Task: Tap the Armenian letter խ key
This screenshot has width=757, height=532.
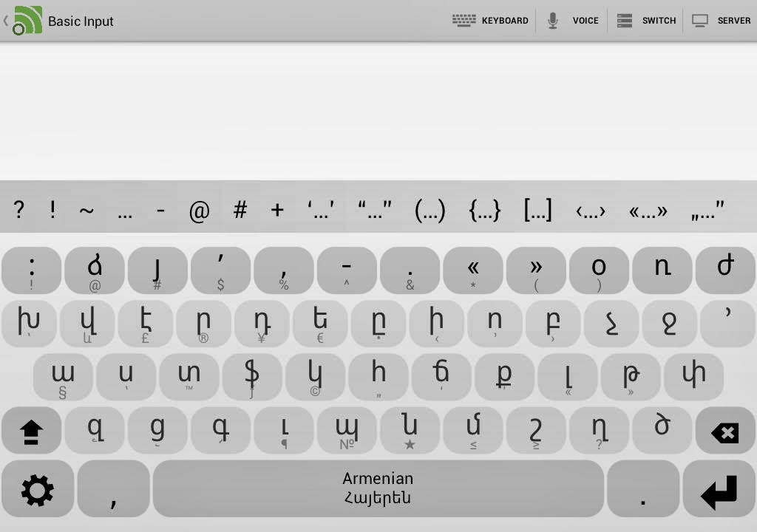Action: click(29, 324)
